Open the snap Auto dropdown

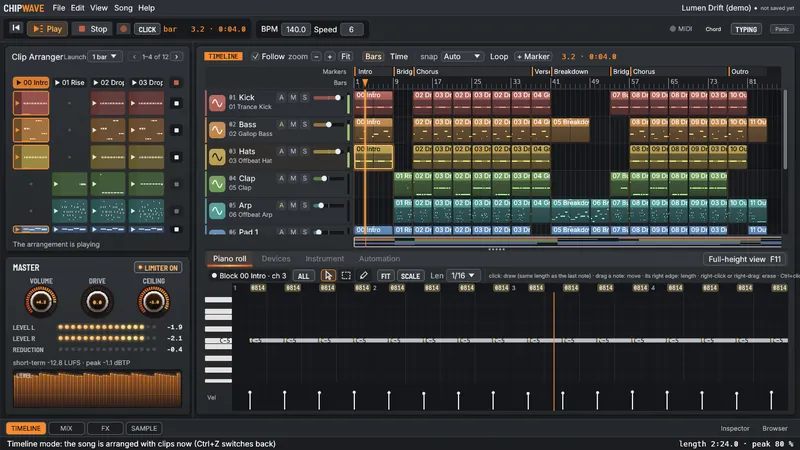click(461, 57)
